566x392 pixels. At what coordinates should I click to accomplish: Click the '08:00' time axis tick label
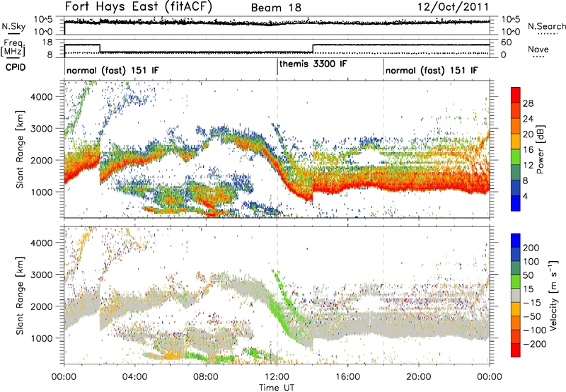click(206, 377)
